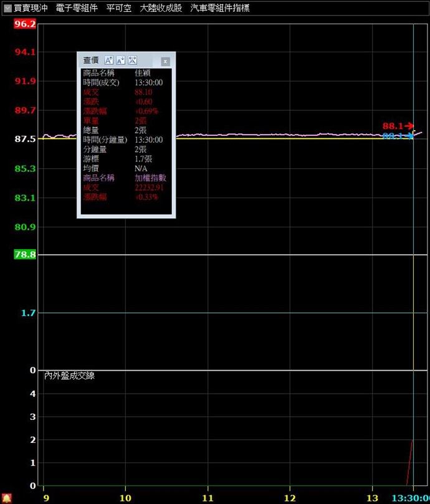
Task: Select the 買賣現沖 tag
Action: 31,9
